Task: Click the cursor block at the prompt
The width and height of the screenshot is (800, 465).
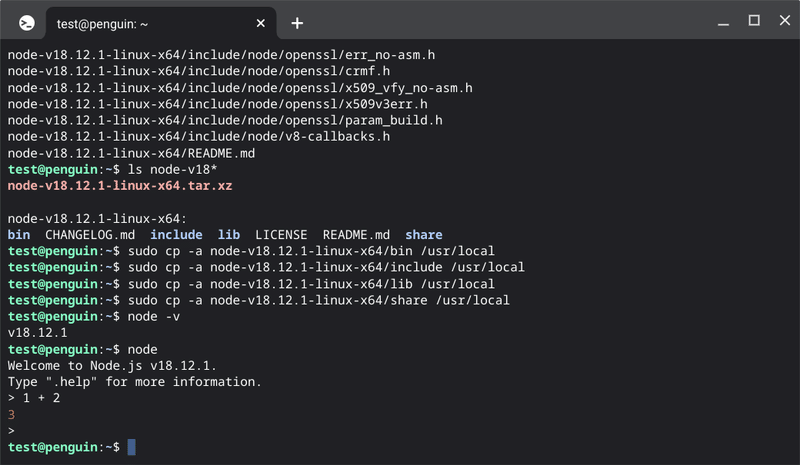Action: tap(132, 447)
